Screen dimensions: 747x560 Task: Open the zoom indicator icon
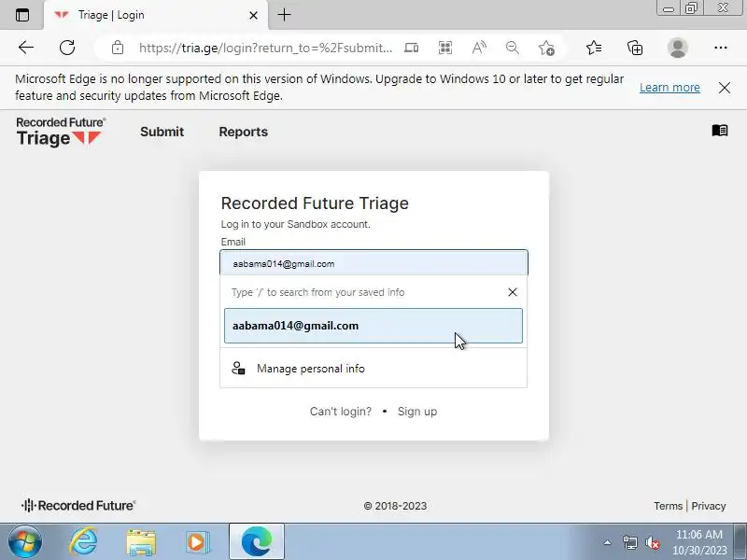click(x=512, y=48)
